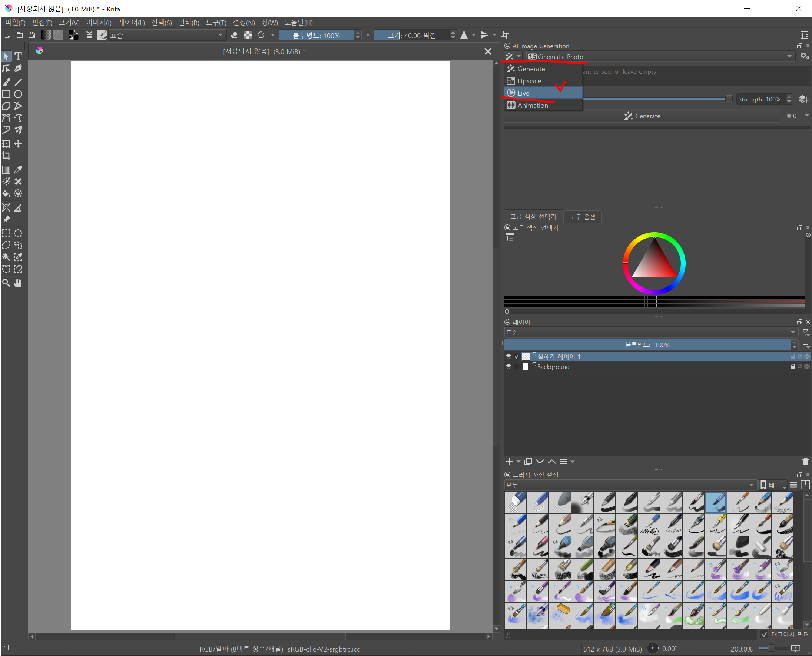Select the Text tool

tap(18, 57)
